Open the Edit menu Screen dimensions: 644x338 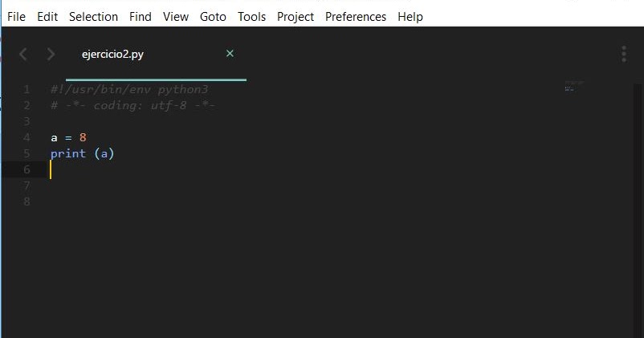[x=47, y=16]
